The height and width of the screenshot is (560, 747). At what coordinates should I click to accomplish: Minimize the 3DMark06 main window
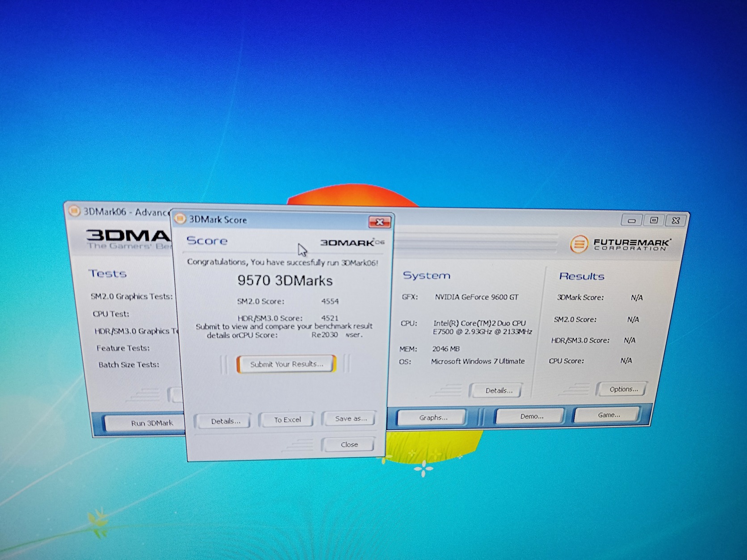(x=632, y=220)
